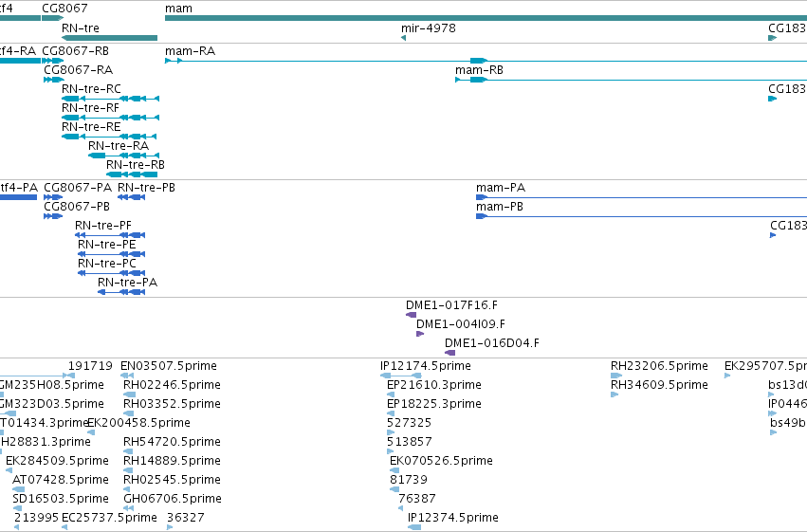The height and width of the screenshot is (532, 807).
Task: Click the EC25737.5prime EST label
Action: (109, 518)
